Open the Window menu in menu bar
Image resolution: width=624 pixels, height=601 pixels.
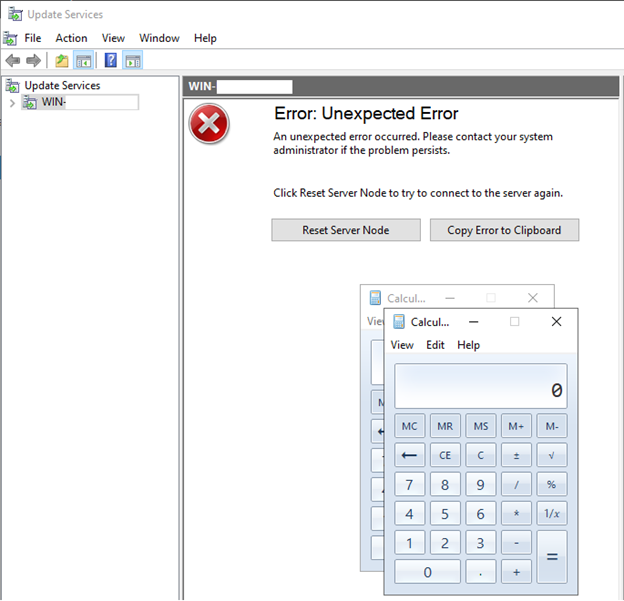pyautogui.click(x=159, y=38)
